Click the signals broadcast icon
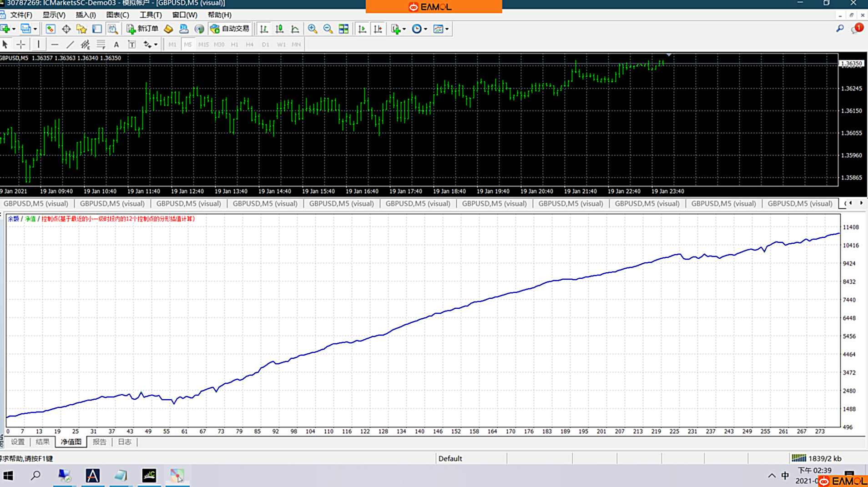The width and height of the screenshot is (868, 487). coord(199,29)
